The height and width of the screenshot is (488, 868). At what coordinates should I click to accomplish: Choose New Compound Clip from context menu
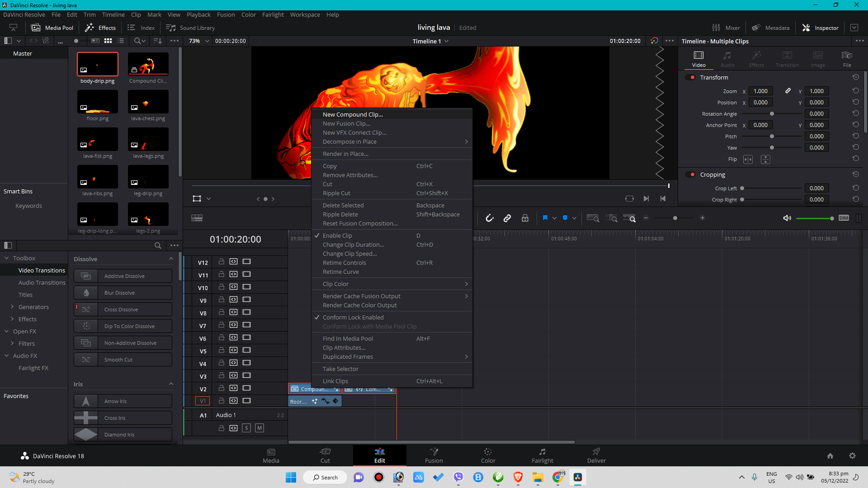click(392, 114)
